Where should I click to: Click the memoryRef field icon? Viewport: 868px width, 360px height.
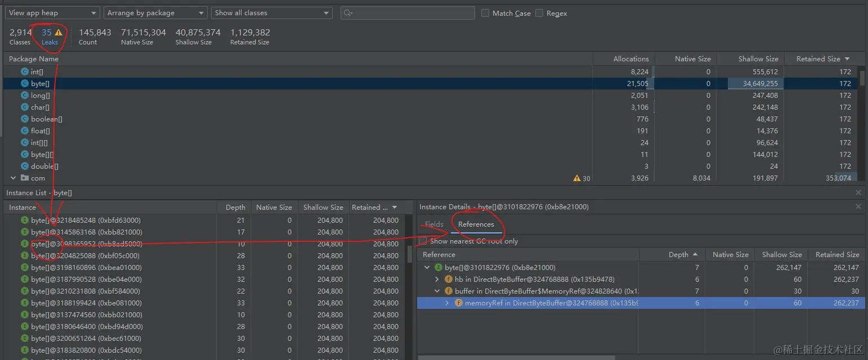458,303
